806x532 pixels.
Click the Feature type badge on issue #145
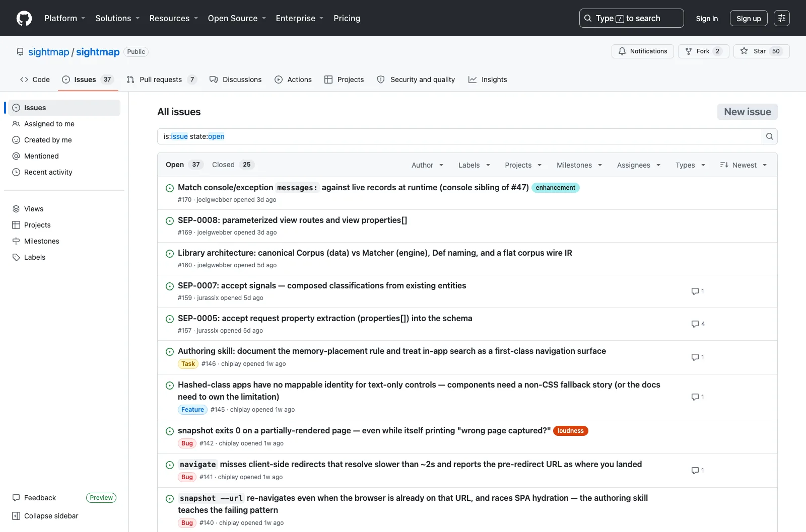tap(192, 410)
